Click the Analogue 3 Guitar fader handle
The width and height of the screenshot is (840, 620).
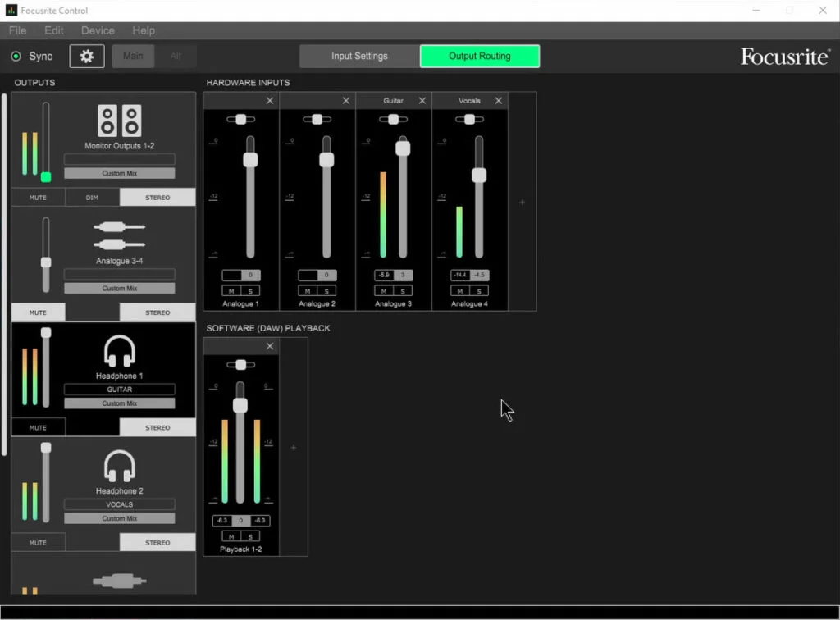point(403,148)
